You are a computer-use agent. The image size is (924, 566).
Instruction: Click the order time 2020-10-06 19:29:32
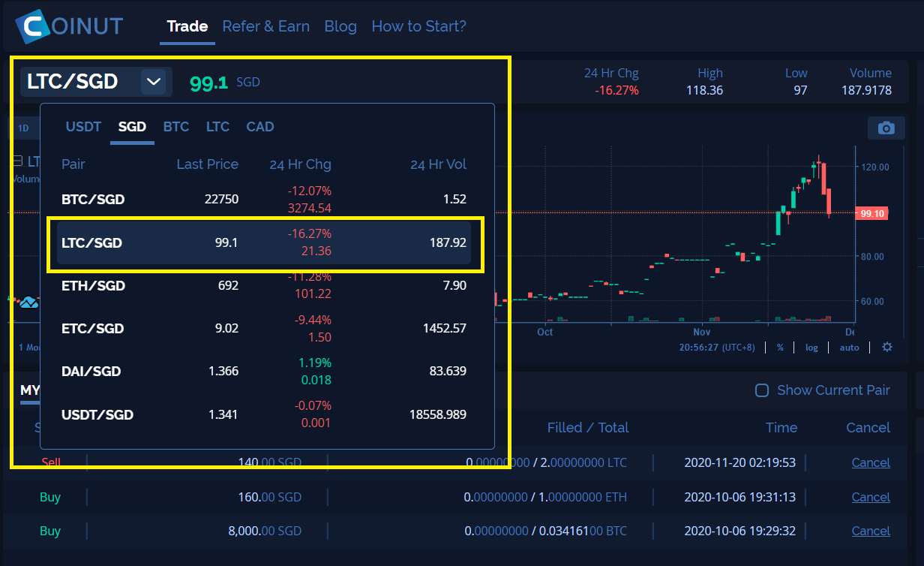click(x=740, y=531)
